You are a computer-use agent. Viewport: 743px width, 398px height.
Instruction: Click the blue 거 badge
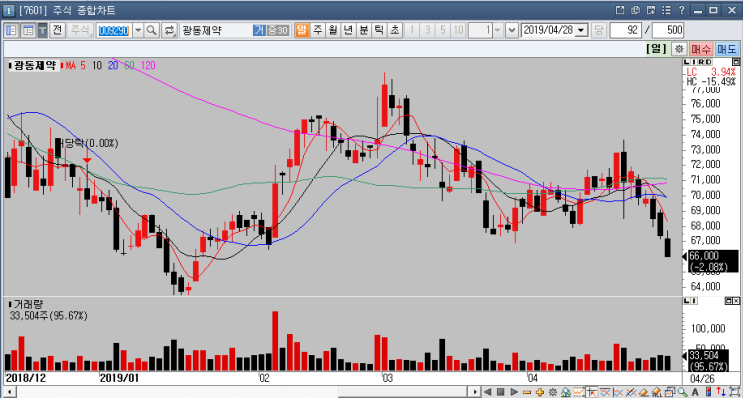[x=259, y=31]
